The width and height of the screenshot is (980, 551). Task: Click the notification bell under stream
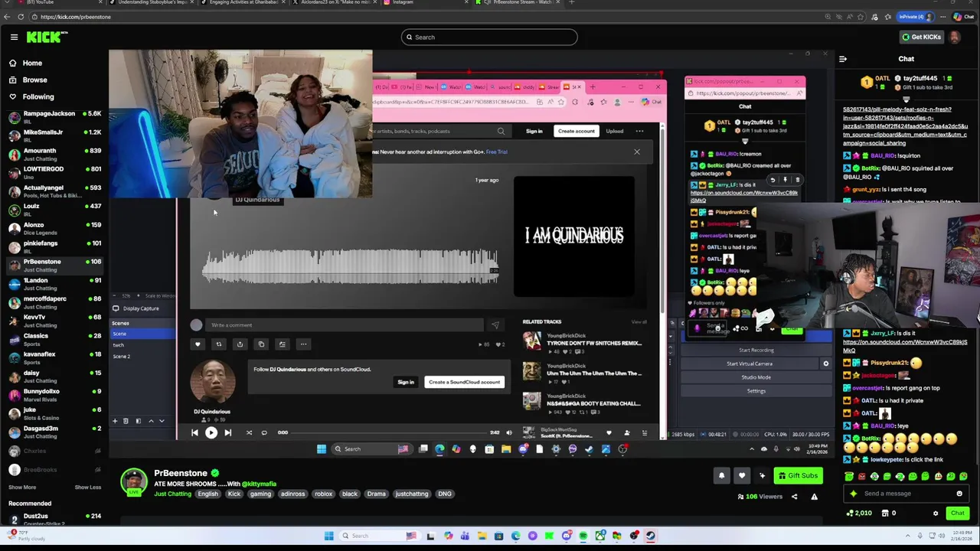(721, 476)
